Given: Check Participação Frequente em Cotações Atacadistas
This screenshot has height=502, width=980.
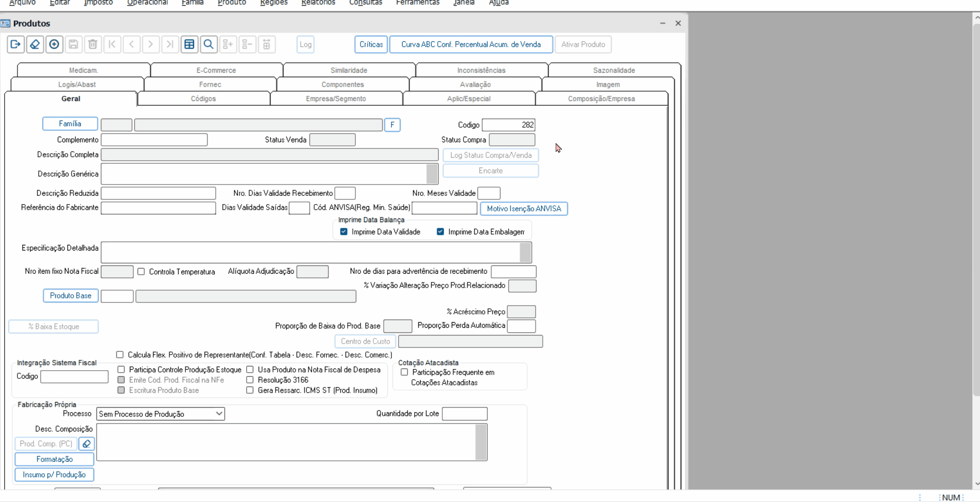Looking at the screenshot, I should [x=405, y=372].
